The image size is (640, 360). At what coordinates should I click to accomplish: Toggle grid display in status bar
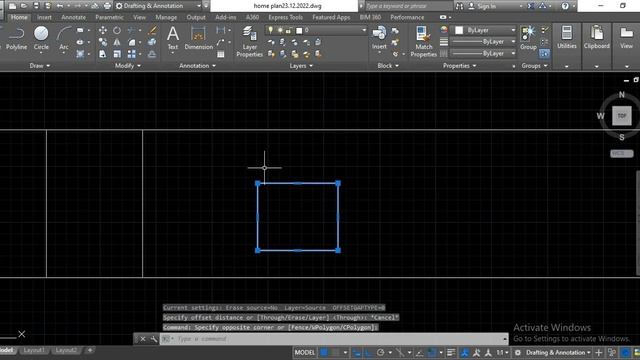(x=324, y=352)
